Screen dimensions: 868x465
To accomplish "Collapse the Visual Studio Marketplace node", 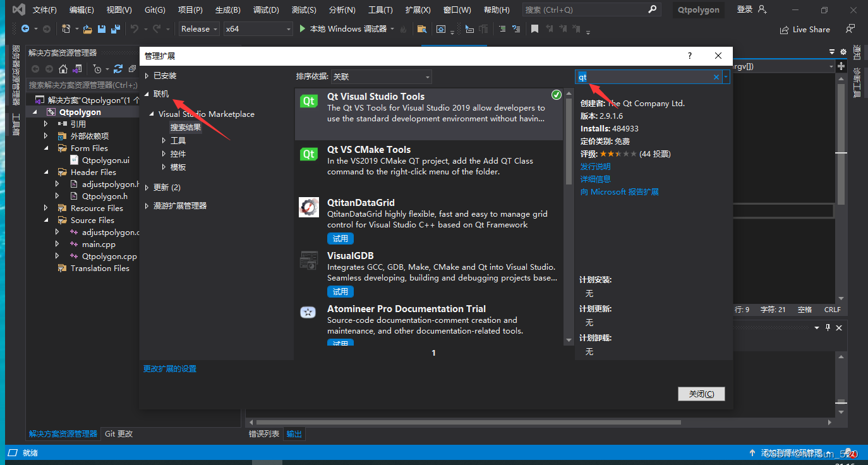I will coord(152,114).
